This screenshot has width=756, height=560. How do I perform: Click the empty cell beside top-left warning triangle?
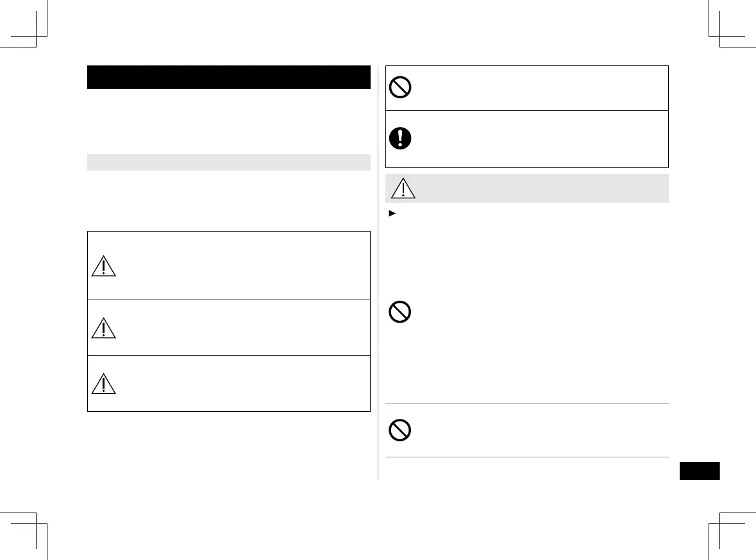pos(244,265)
